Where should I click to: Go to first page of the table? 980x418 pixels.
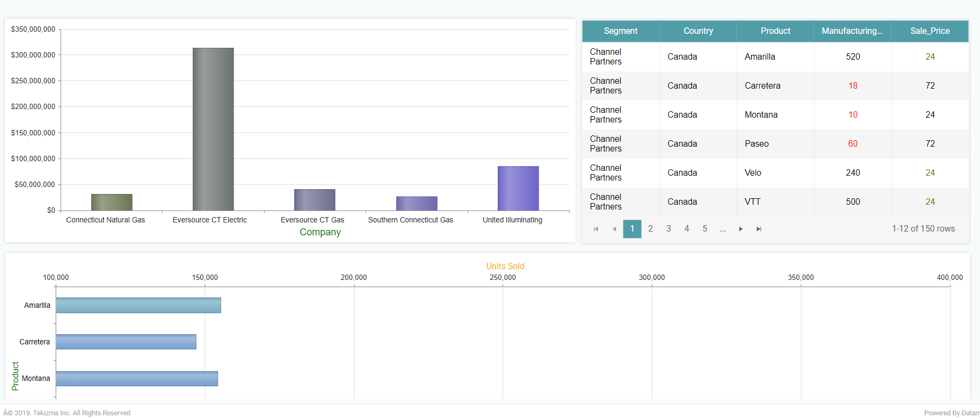tap(596, 229)
